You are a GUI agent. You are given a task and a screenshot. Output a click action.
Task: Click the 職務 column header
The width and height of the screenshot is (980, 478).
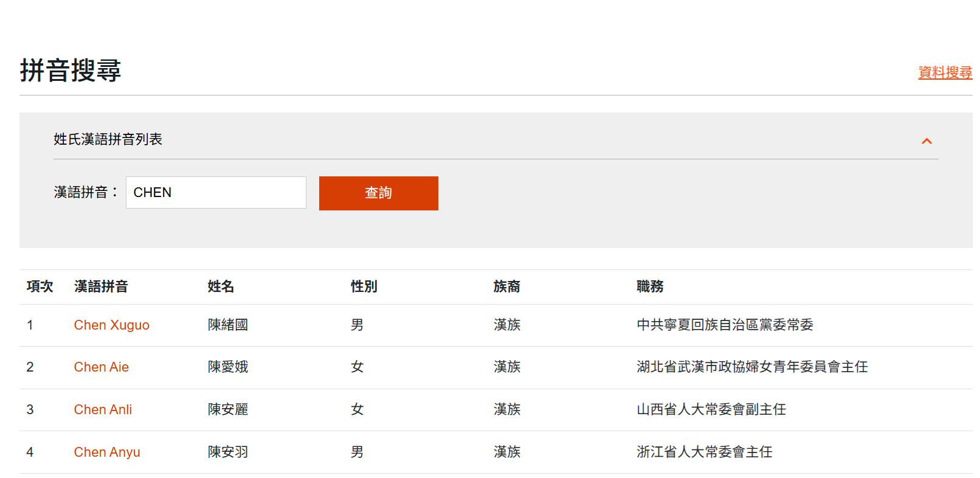pyautogui.click(x=649, y=287)
